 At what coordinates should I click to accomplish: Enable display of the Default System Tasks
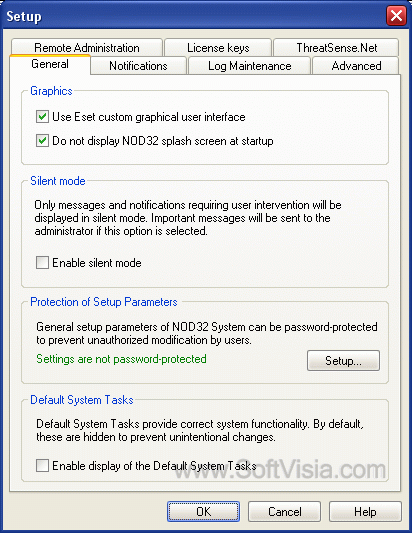[42, 465]
